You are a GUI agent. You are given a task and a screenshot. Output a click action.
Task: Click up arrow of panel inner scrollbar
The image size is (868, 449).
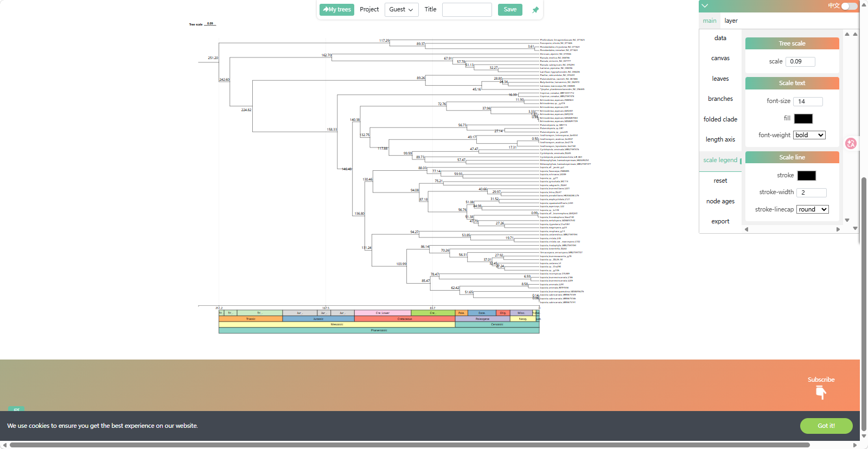click(847, 34)
